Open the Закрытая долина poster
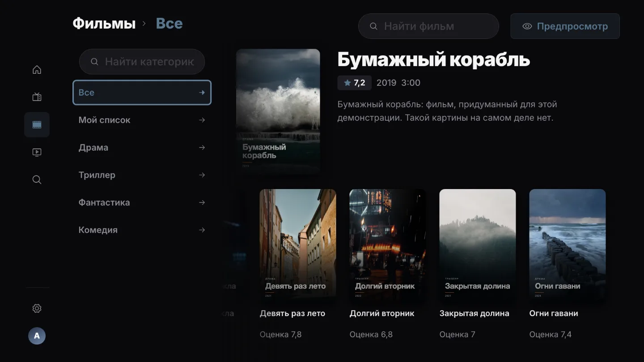This screenshot has height=362, width=644. (478, 244)
